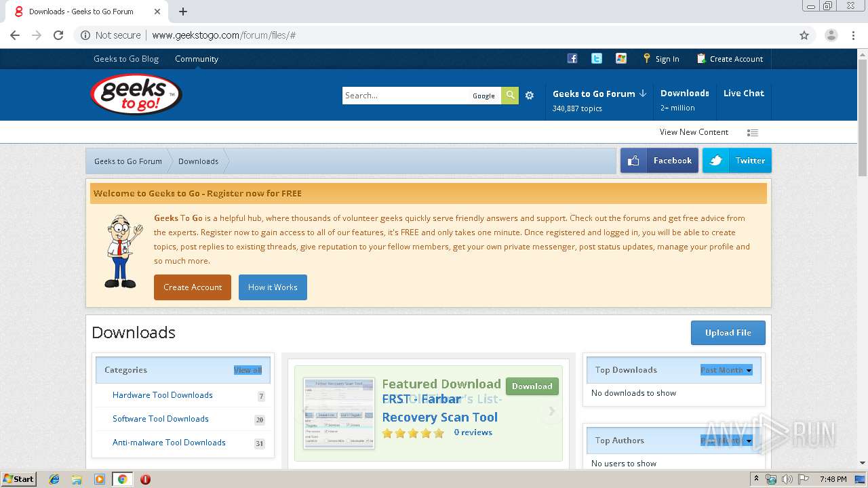Open Hardware Tool Downloads category
This screenshot has width=868, height=488.
click(163, 395)
